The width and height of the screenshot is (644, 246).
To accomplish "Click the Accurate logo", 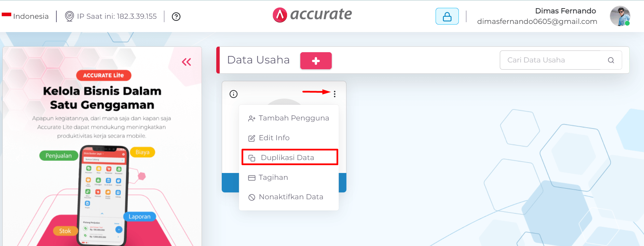I will [x=312, y=15].
